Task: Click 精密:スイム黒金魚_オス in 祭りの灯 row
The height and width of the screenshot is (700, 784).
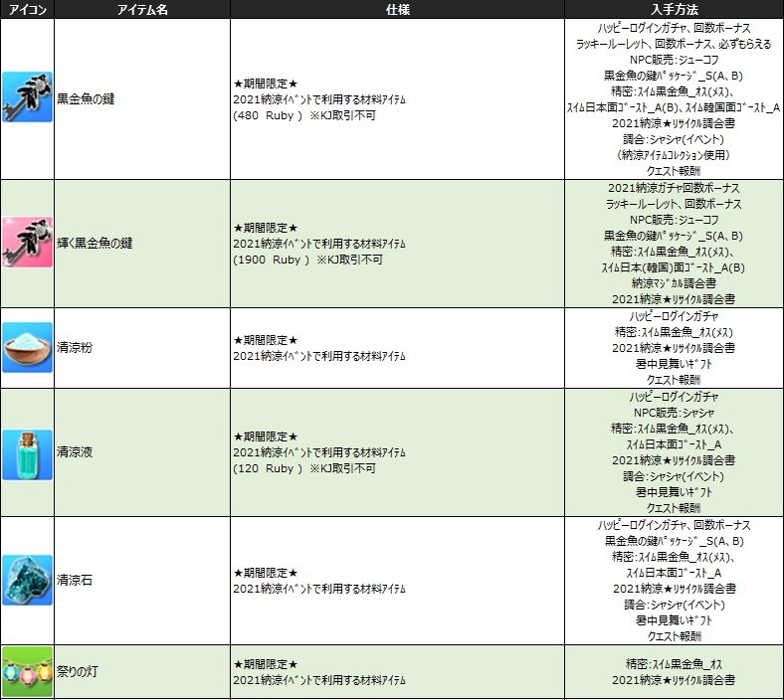Action: pyautogui.click(x=674, y=664)
